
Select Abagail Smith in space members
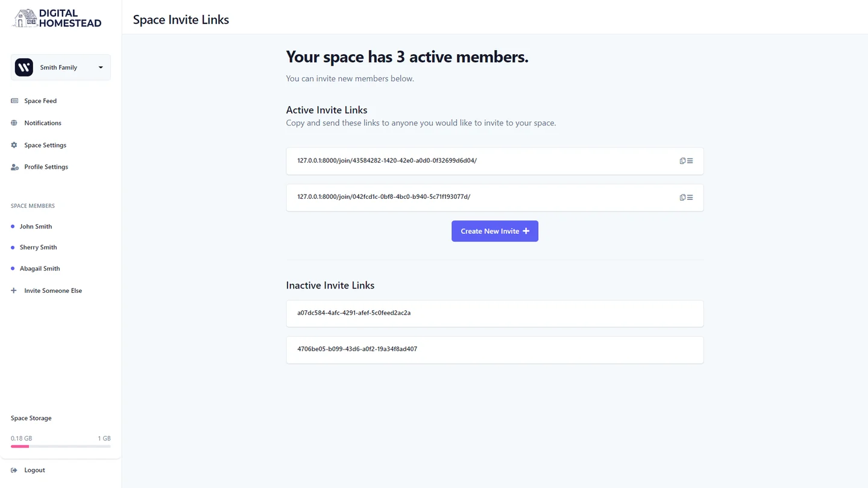(x=40, y=268)
